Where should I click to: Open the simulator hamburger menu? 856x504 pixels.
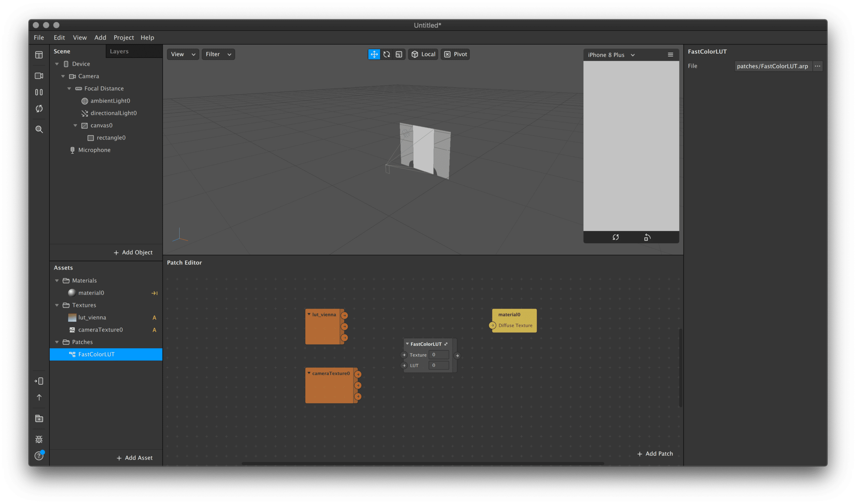point(670,55)
